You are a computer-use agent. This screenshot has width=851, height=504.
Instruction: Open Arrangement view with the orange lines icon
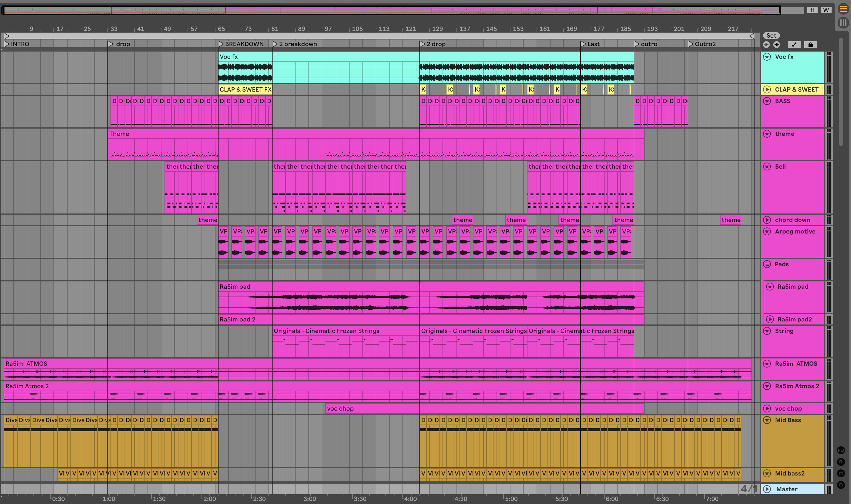(x=843, y=9)
